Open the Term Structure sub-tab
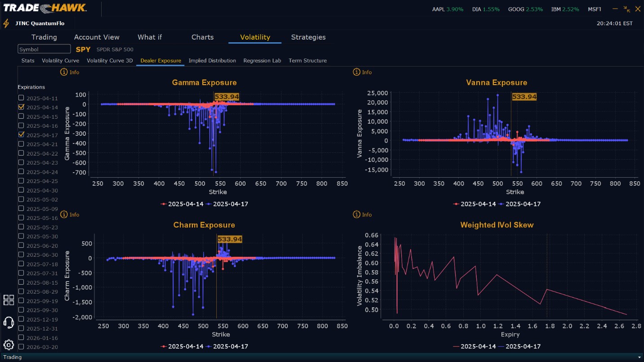The image size is (644, 362). [308, 61]
